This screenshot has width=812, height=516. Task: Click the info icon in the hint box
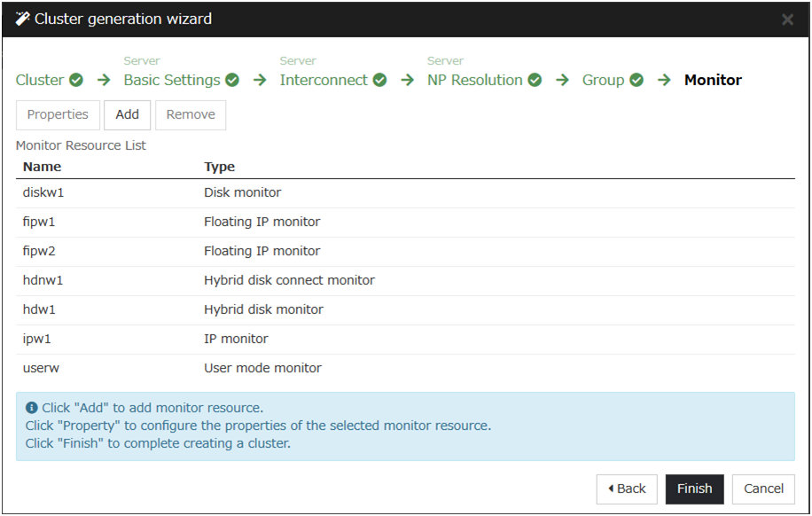(32, 408)
